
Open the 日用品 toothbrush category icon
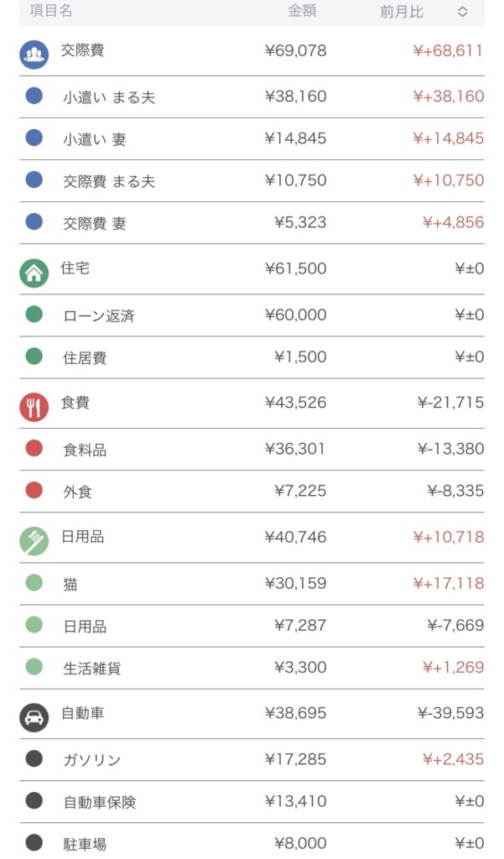click(34, 541)
